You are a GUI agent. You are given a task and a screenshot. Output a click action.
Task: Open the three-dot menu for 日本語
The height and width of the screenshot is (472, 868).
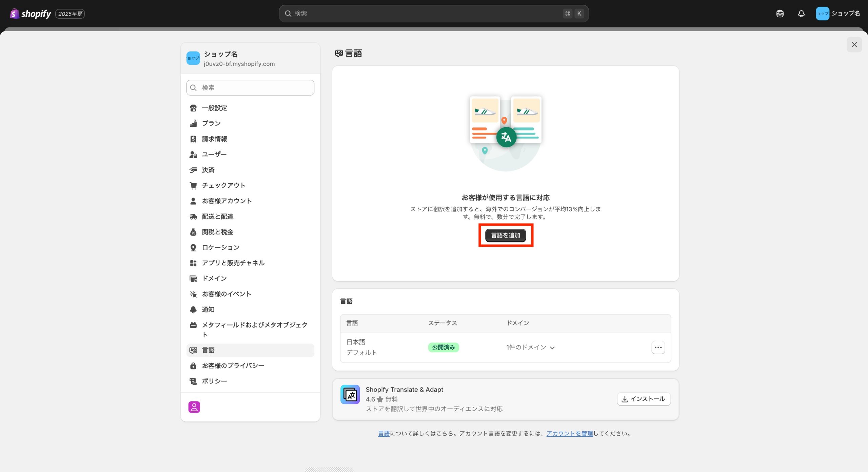[x=658, y=347]
